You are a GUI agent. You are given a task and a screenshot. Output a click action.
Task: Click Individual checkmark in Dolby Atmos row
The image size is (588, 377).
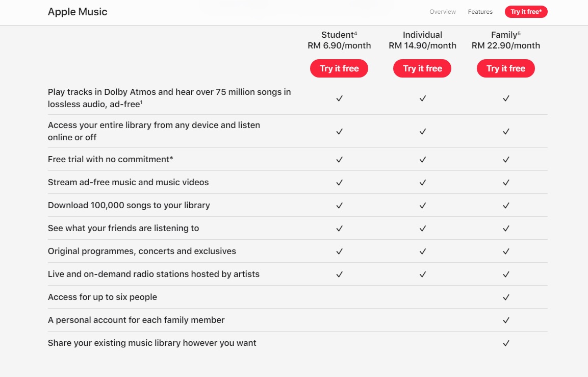(x=423, y=98)
